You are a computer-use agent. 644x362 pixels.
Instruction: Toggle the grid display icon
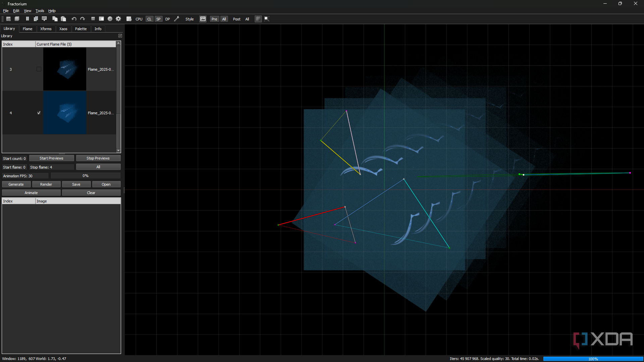click(258, 19)
